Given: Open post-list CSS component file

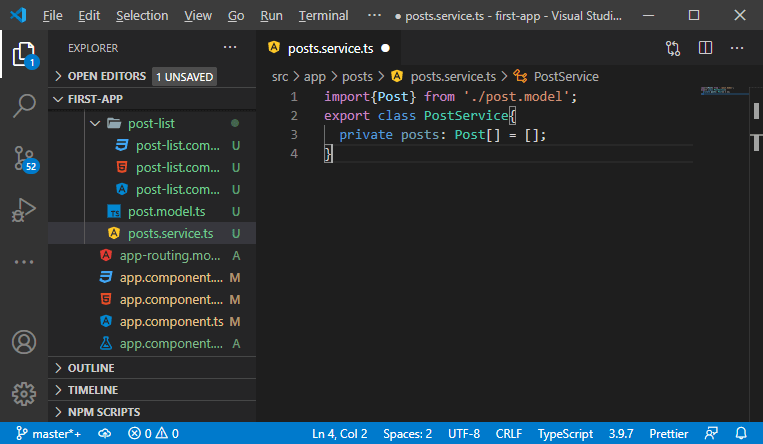Looking at the screenshot, I should coord(152,146).
